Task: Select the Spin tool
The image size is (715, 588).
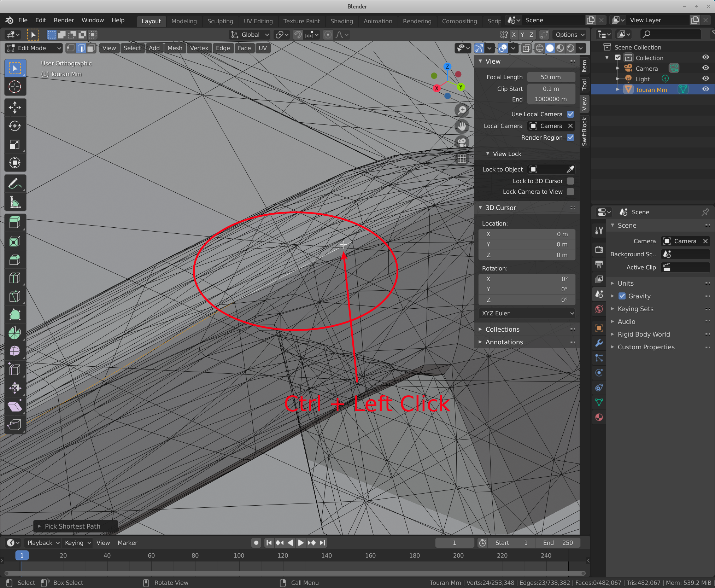Action: (14, 333)
